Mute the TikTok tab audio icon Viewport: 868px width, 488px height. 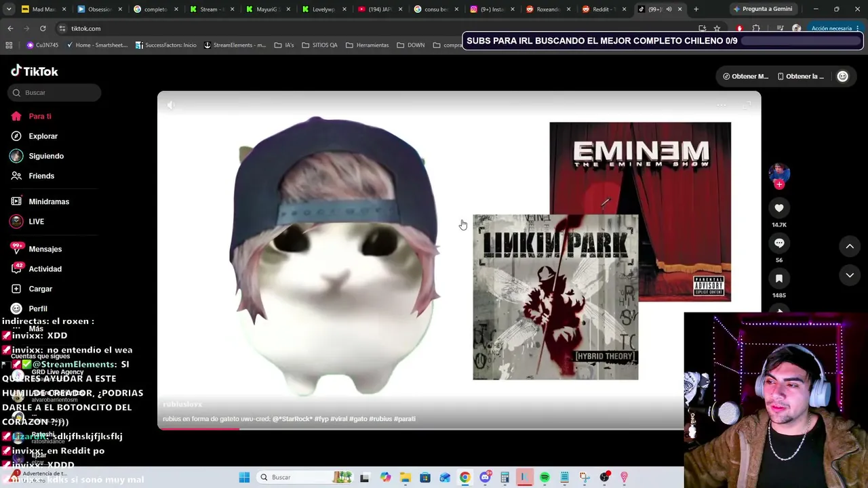tap(669, 9)
